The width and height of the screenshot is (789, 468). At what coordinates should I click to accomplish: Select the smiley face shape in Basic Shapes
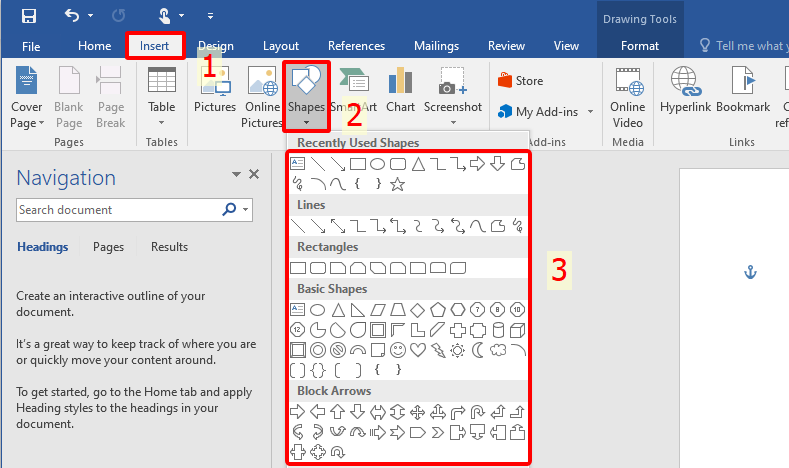398,350
